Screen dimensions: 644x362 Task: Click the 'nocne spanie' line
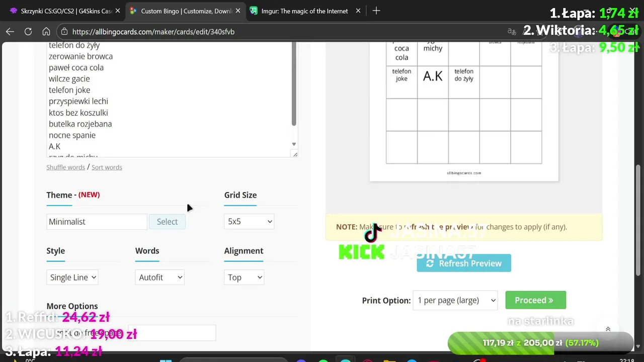coord(72,135)
